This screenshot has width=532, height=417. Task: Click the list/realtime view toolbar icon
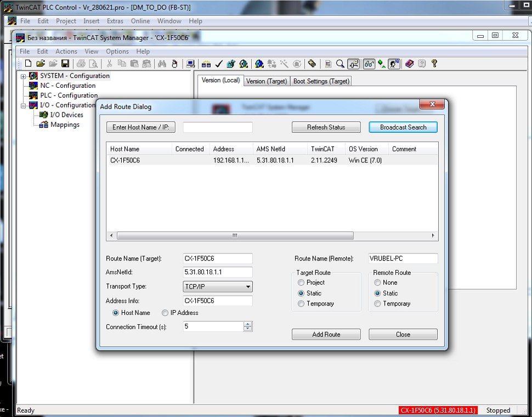coord(328,64)
